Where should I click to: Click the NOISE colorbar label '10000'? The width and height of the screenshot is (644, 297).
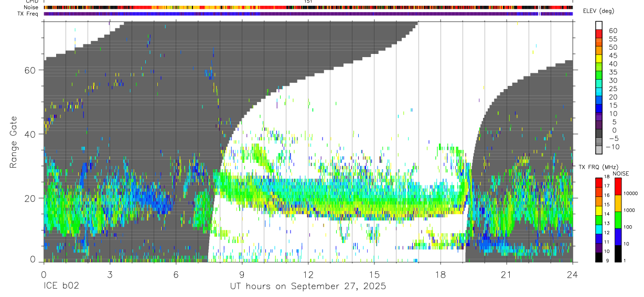point(632,194)
